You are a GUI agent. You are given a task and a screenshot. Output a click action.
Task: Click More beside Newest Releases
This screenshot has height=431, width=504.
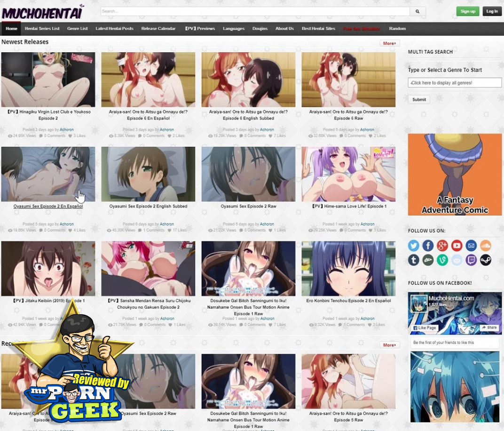point(389,43)
